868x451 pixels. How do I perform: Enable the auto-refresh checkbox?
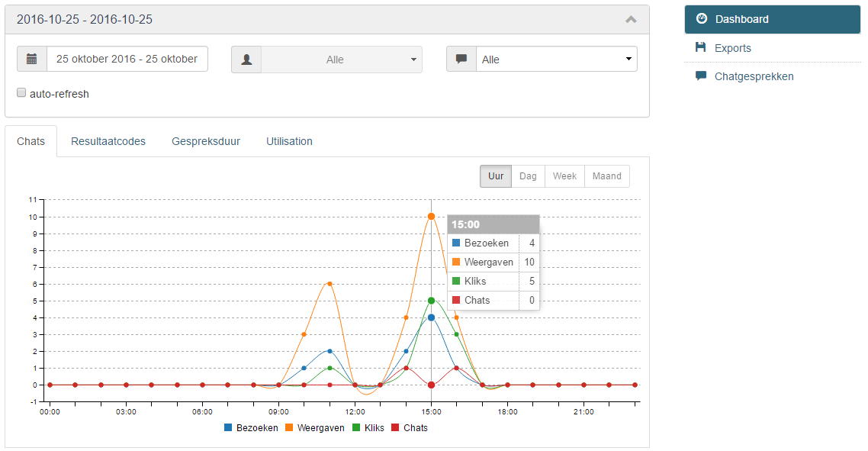[21, 92]
